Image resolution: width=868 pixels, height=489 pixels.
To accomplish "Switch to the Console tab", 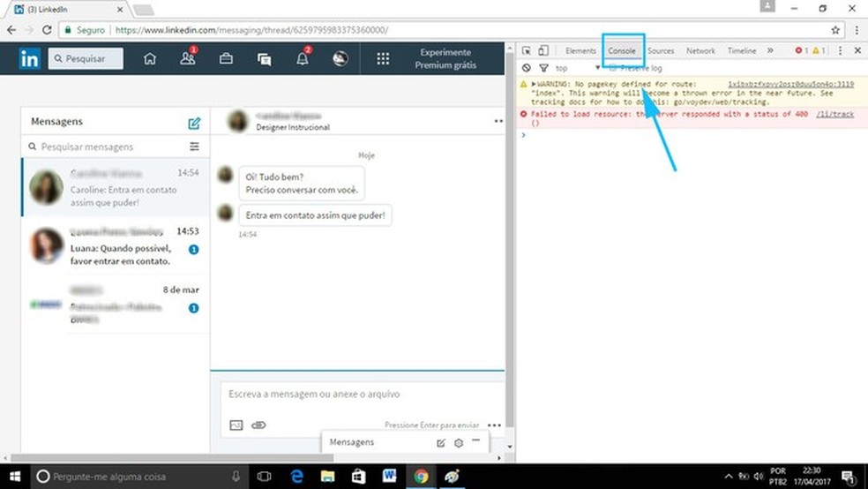I will click(x=622, y=50).
